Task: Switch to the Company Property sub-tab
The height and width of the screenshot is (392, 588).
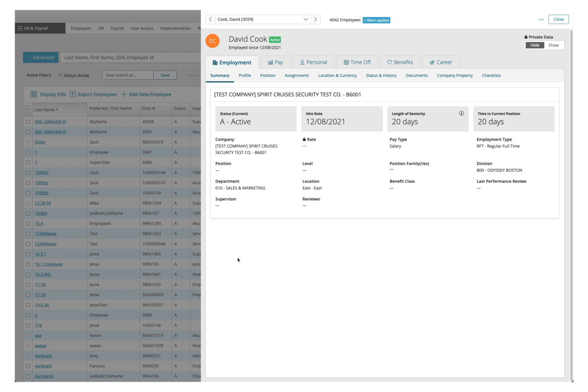Action: pyautogui.click(x=455, y=75)
